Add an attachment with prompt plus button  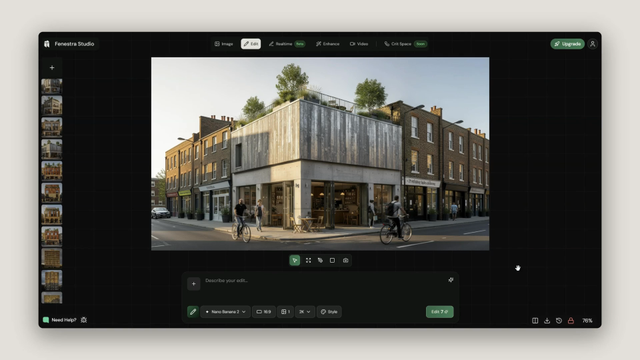[194, 284]
